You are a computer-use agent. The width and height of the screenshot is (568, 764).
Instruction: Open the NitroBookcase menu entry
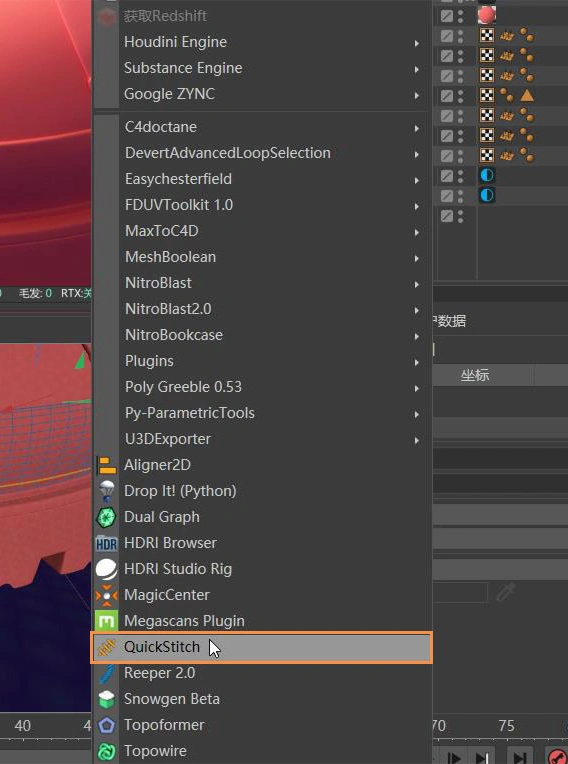262,335
